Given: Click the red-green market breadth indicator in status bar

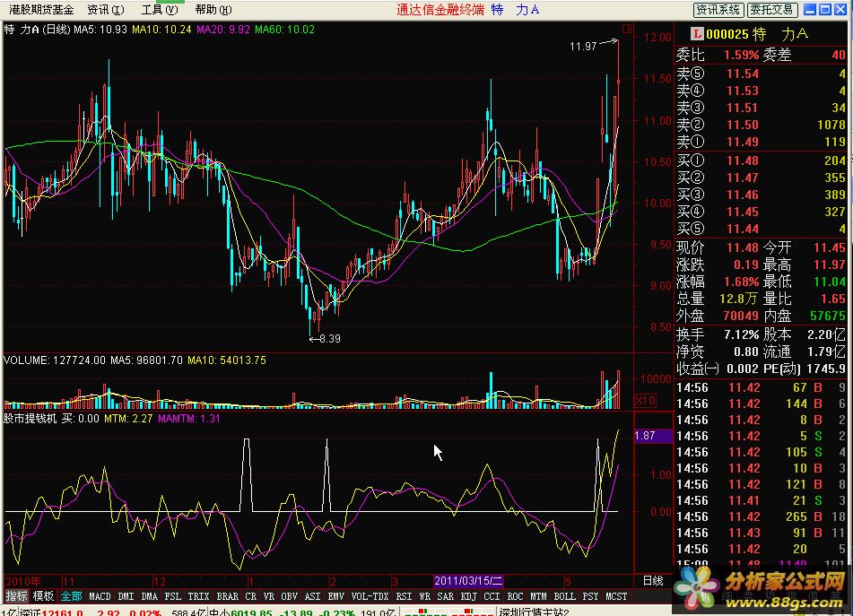Looking at the screenshot, I should point(448,612).
